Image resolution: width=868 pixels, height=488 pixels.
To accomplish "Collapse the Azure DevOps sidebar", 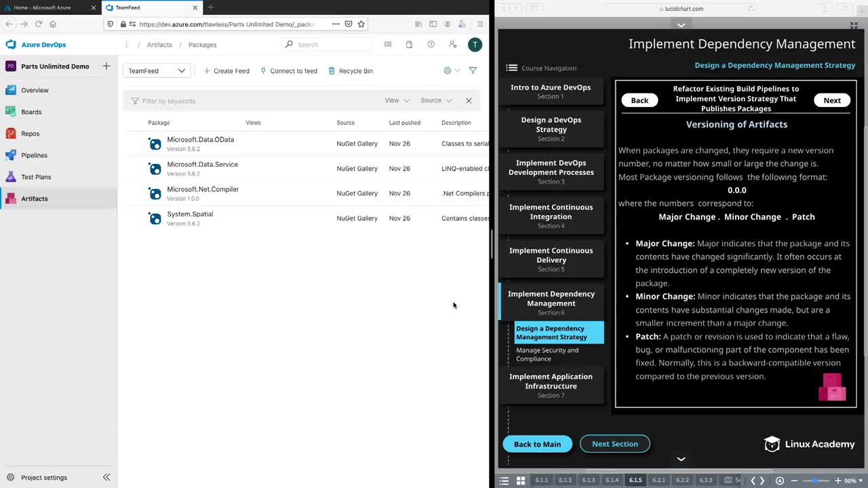I will [106, 477].
